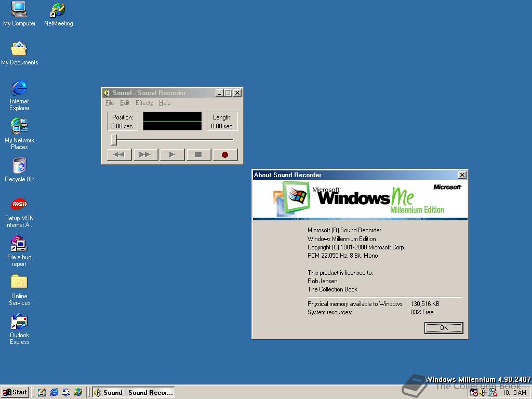Select the Online Services folder
The image size is (532, 399).
point(19,290)
